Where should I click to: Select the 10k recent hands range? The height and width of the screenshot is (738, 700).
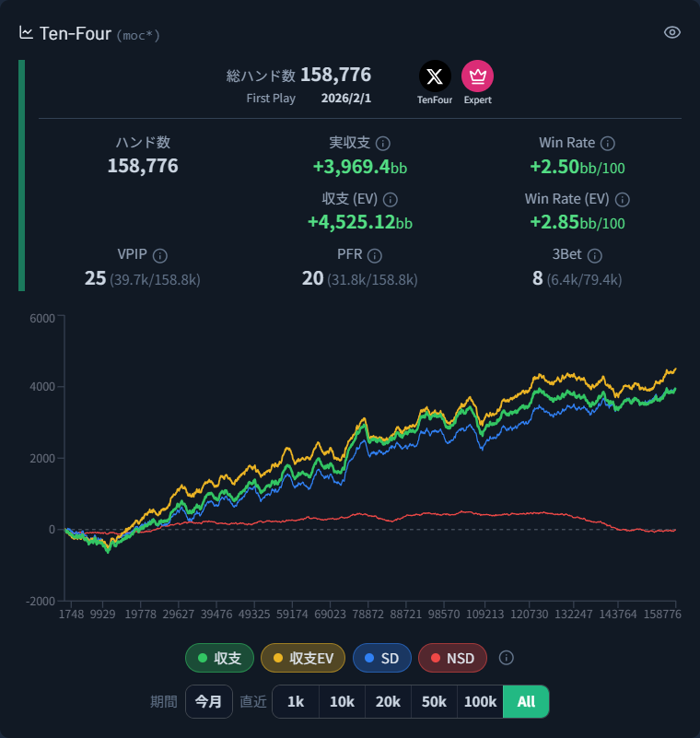point(342,701)
